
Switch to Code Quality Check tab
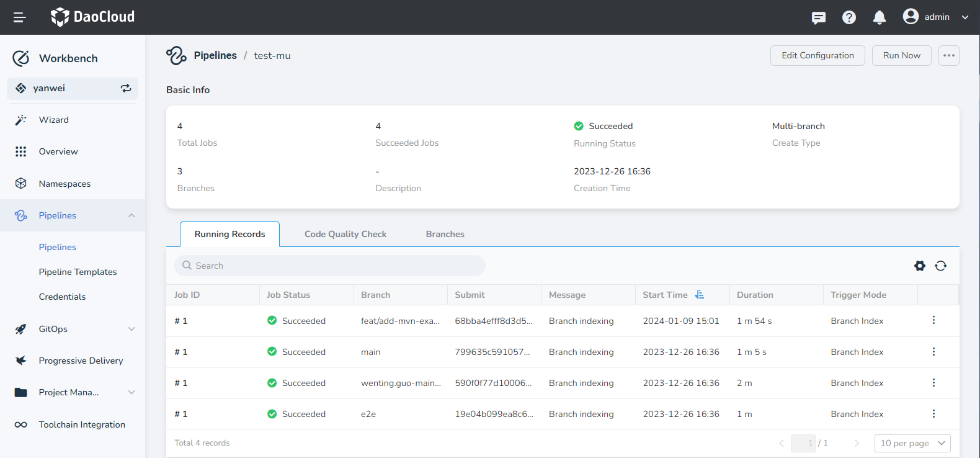pos(345,234)
